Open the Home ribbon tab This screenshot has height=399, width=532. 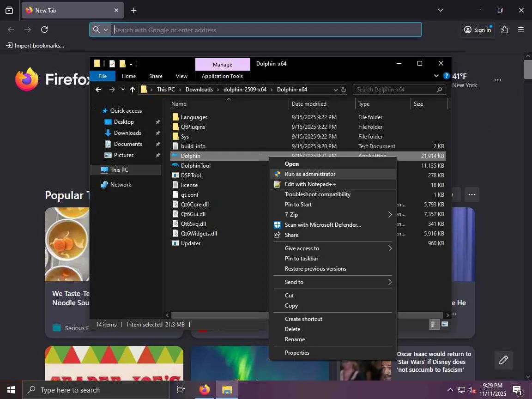[128, 76]
